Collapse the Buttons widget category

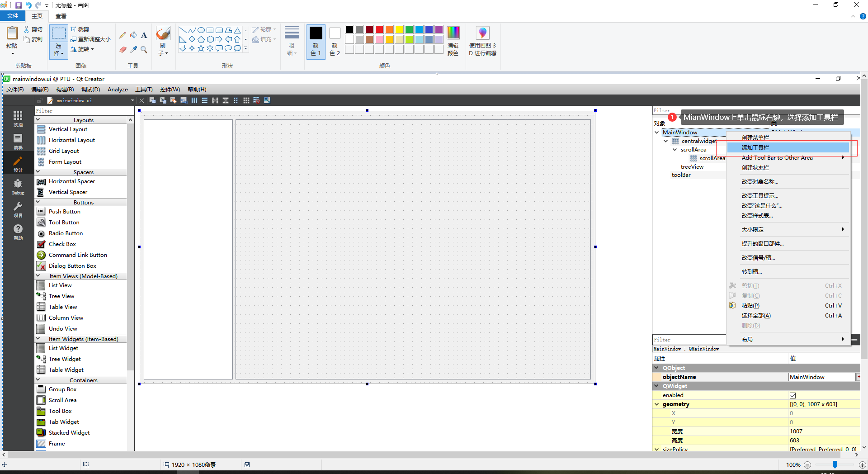tap(38, 202)
